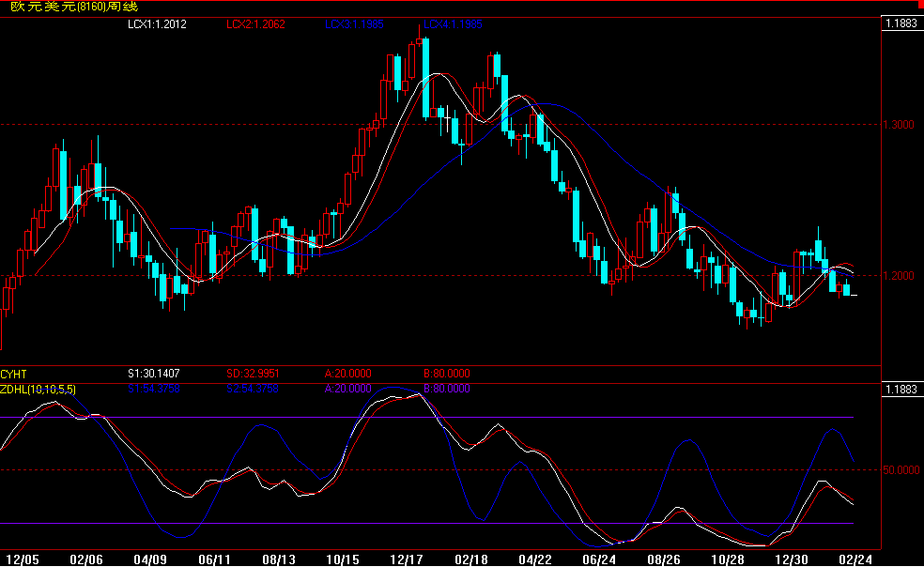Click the 12/05 date label
The height and width of the screenshot is (567, 924).
(x=23, y=559)
